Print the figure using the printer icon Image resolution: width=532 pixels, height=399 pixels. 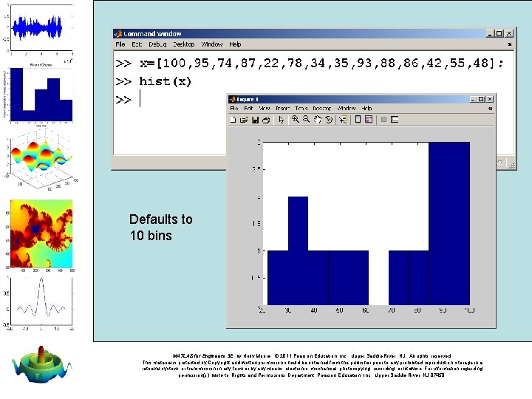coord(266,120)
